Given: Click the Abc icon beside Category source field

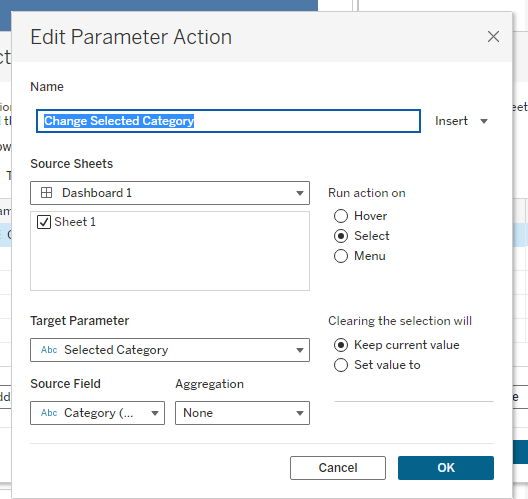Looking at the screenshot, I should [x=49, y=413].
